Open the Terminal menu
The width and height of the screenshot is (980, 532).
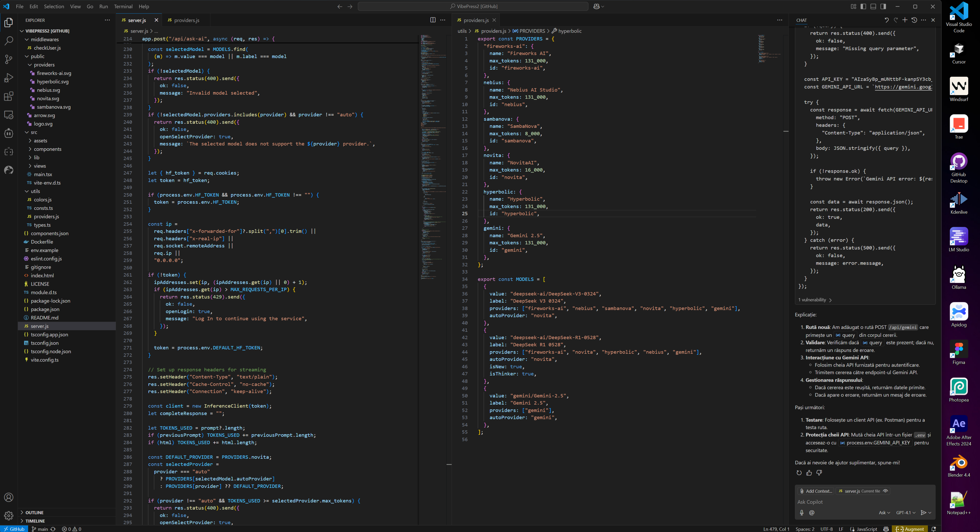click(x=123, y=6)
